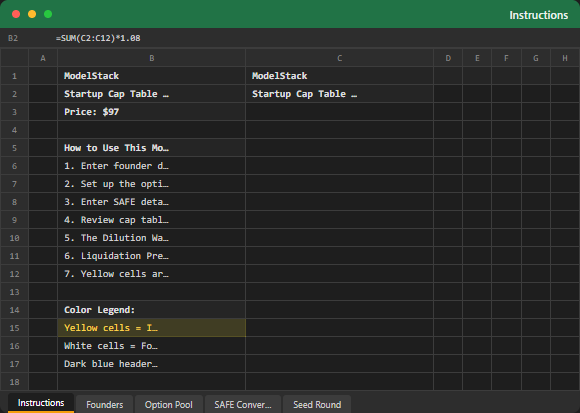Select row 5 header

click(x=14, y=148)
